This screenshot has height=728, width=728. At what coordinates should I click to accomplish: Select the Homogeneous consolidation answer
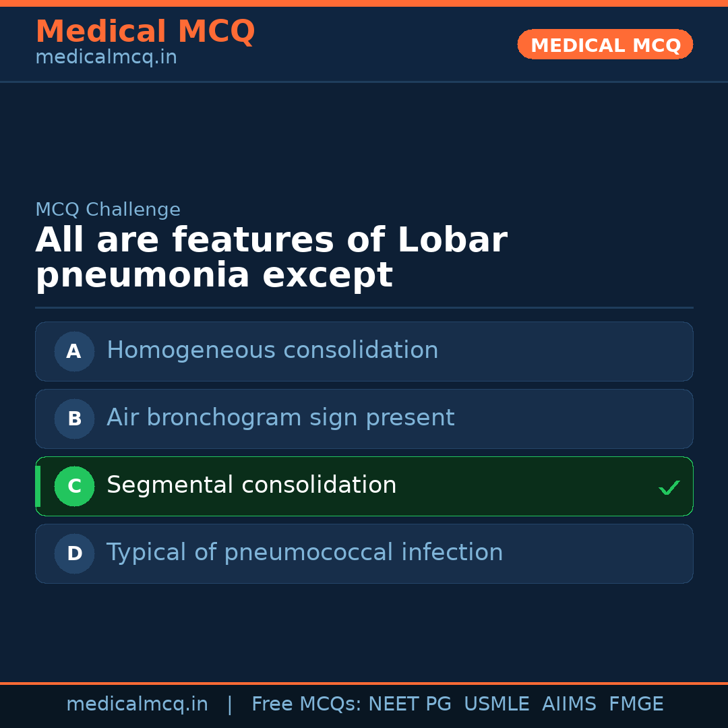(272, 351)
